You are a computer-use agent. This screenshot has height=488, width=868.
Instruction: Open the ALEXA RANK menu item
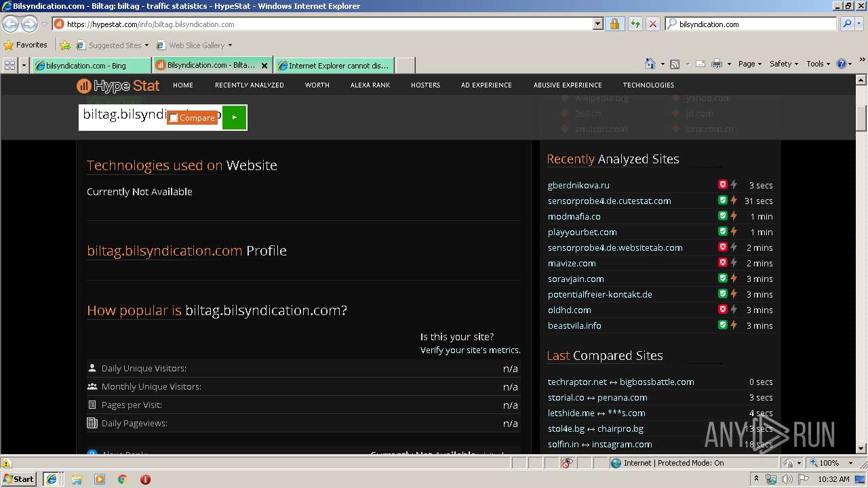tap(370, 85)
